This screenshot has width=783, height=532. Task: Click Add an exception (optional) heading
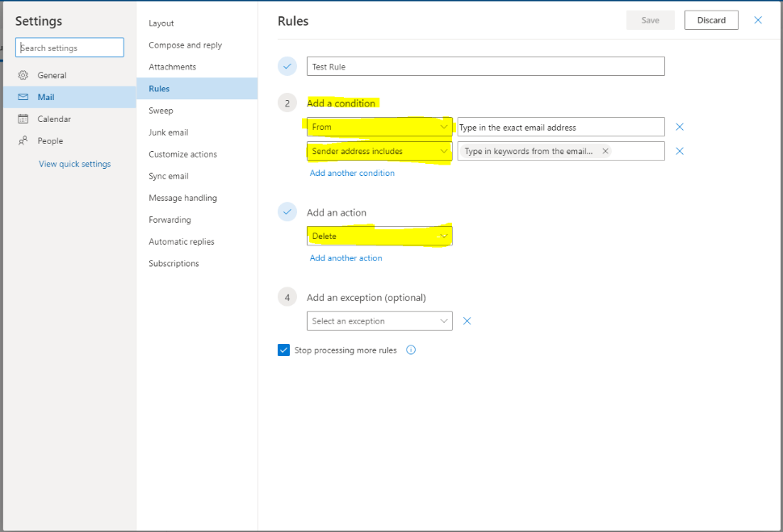point(366,297)
